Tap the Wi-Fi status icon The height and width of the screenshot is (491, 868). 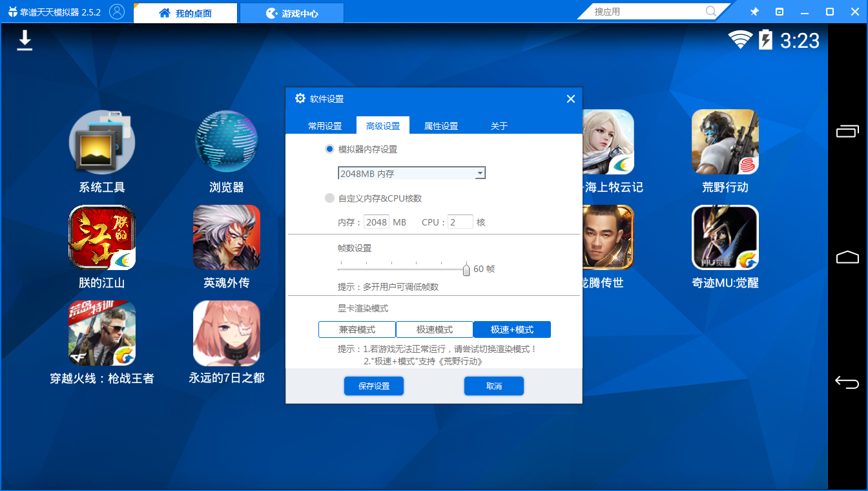741,40
